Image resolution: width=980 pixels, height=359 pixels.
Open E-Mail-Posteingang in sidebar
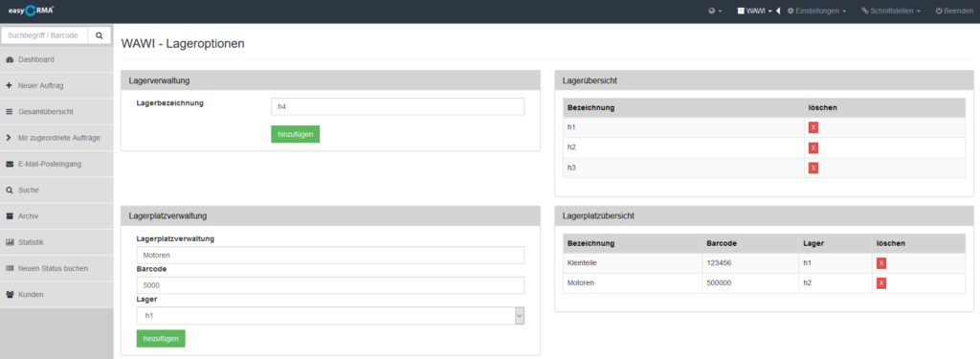(56, 164)
